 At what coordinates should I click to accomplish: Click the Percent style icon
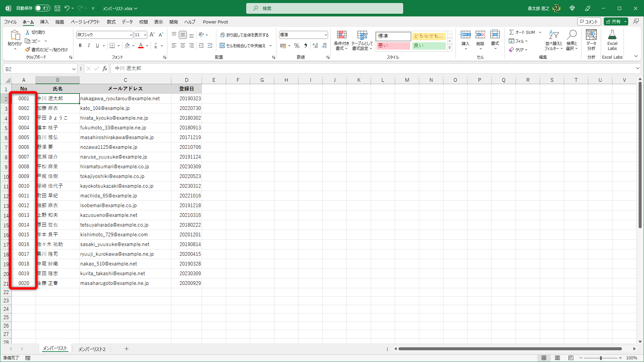tap(297, 46)
